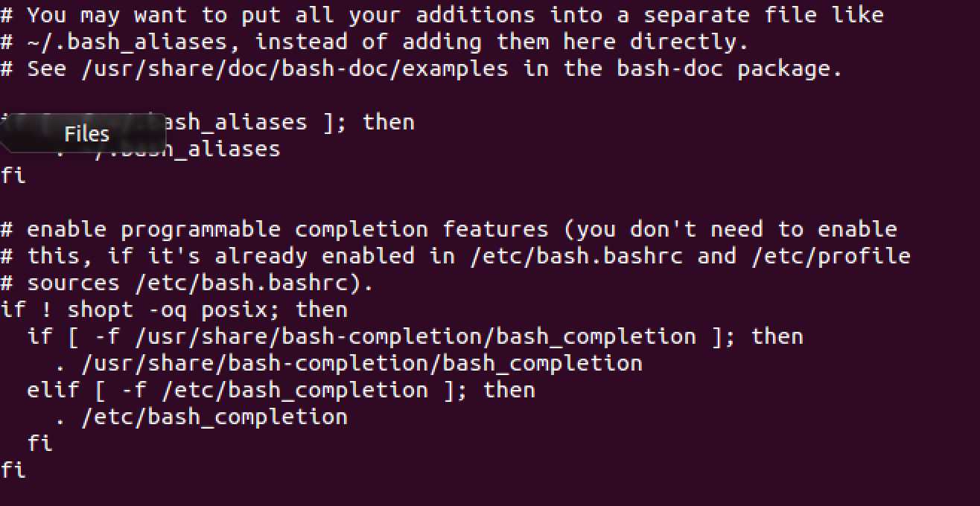Click the "elif" keyword
Image resolution: width=980 pixels, height=506 pixels.
click(54, 390)
